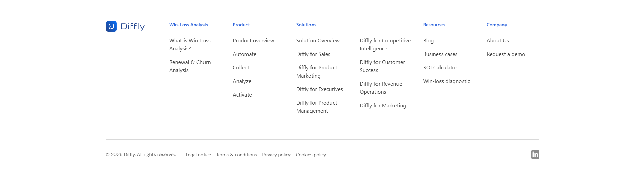Open Diffly for Sales
The image size is (644, 169).
(313, 54)
